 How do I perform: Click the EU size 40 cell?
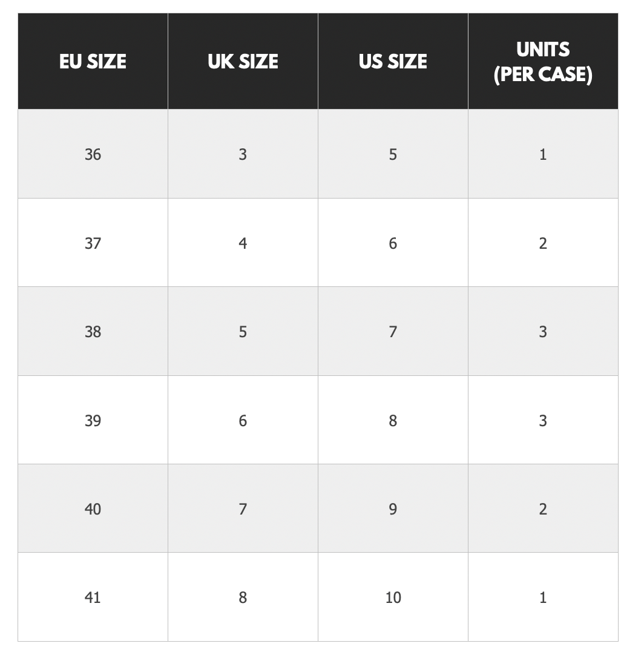point(93,509)
